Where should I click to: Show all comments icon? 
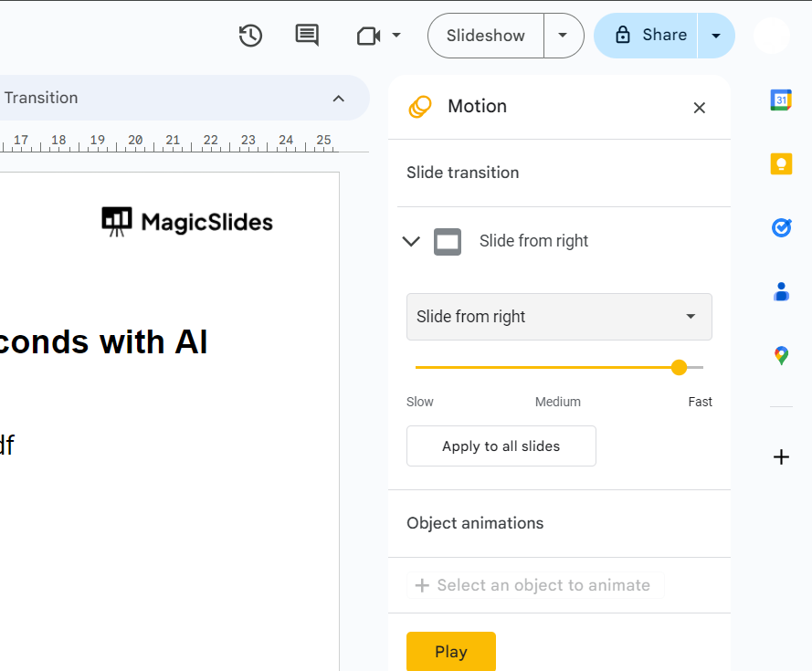click(307, 36)
